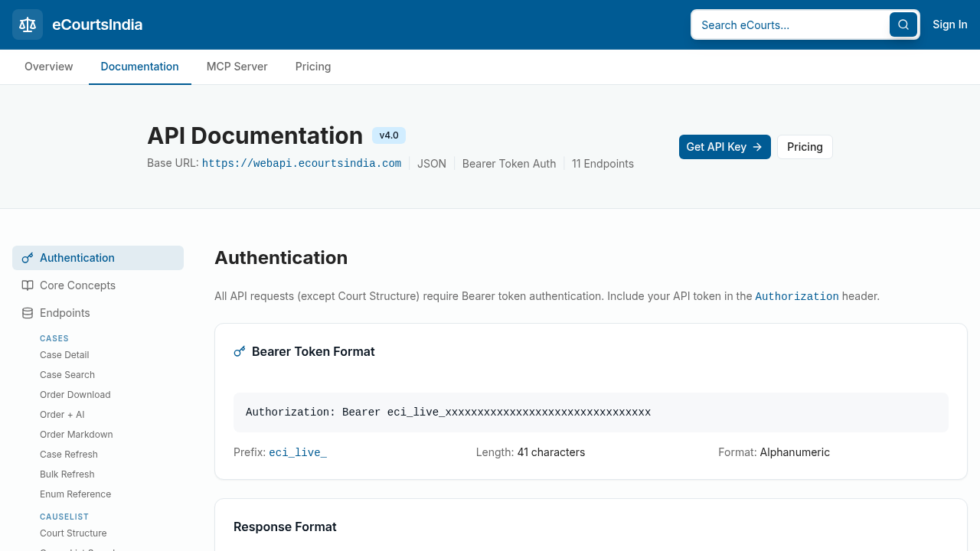
Task: Click the eCourtsIndia brand name
Action: 97,24
